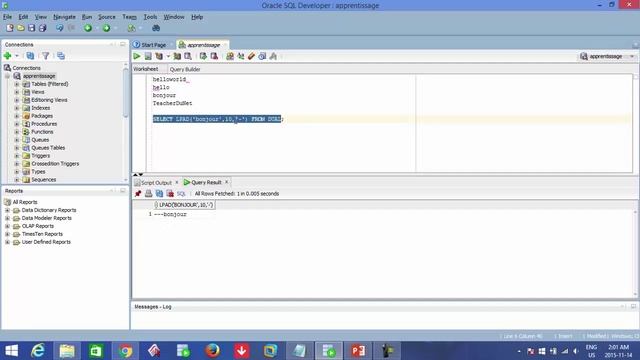The width and height of the screenshot is (640, 360).
Task: Click the Save All icon
Action: click(42, 28)
